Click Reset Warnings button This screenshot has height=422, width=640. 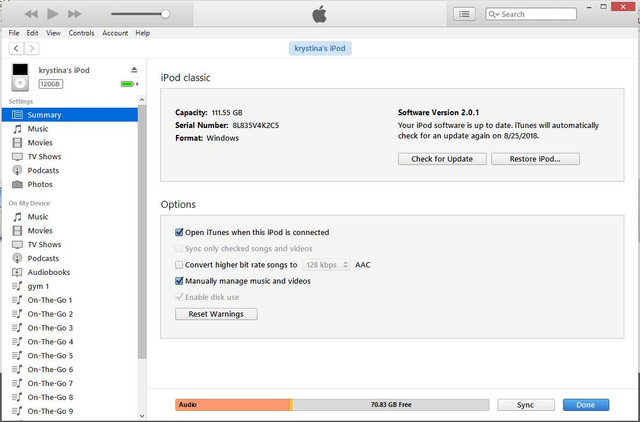click(x=216, y=314)
